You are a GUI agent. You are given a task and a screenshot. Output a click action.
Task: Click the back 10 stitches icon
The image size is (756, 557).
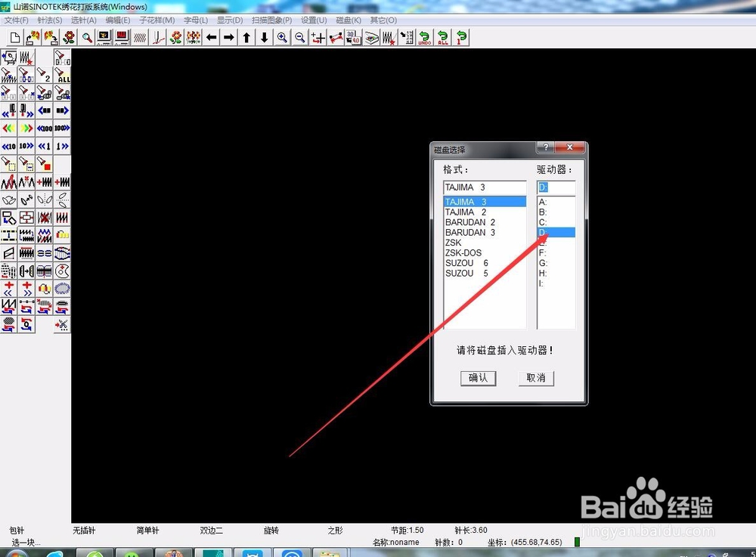[x=8, y=147]
